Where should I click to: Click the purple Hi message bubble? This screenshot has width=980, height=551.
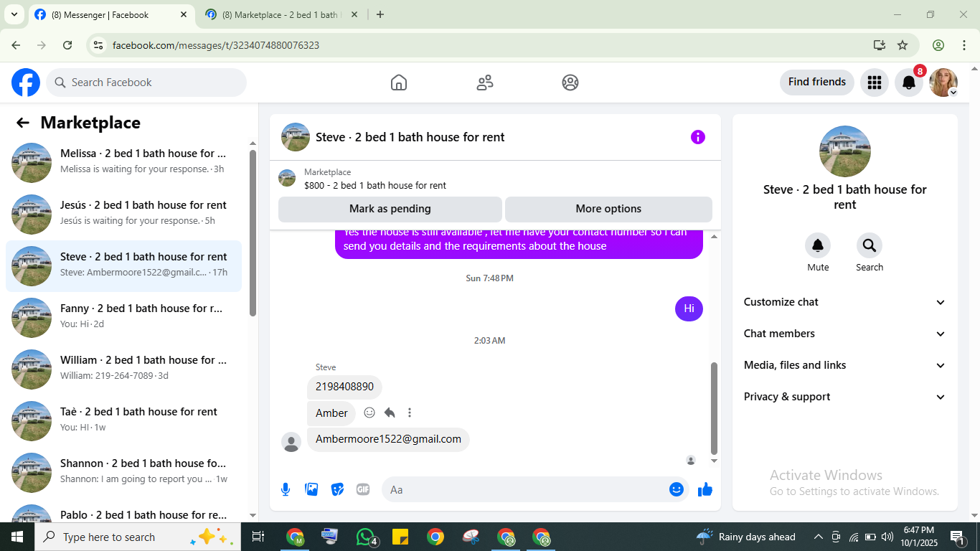[689, 309]
